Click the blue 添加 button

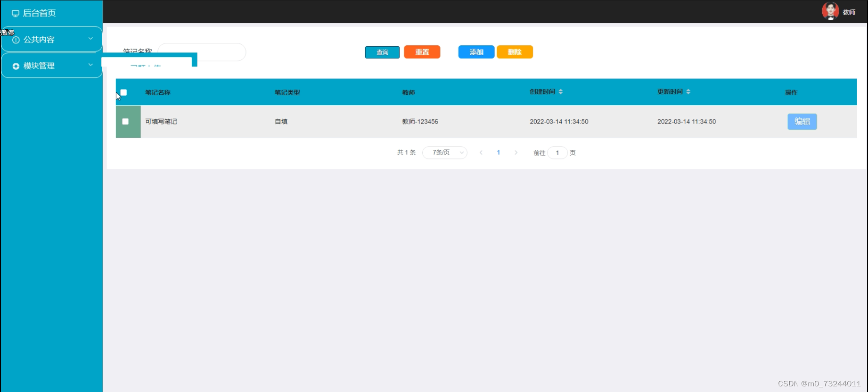click(476, 52)
